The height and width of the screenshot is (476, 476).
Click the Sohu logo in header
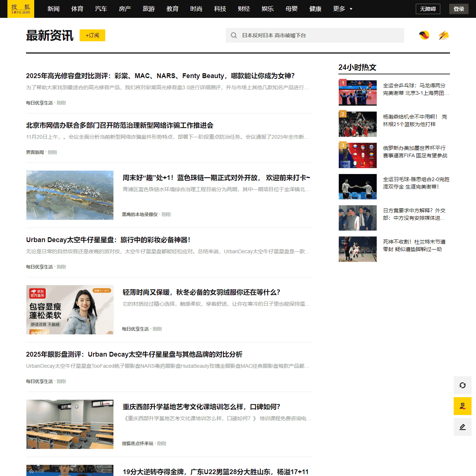[21, 9]
